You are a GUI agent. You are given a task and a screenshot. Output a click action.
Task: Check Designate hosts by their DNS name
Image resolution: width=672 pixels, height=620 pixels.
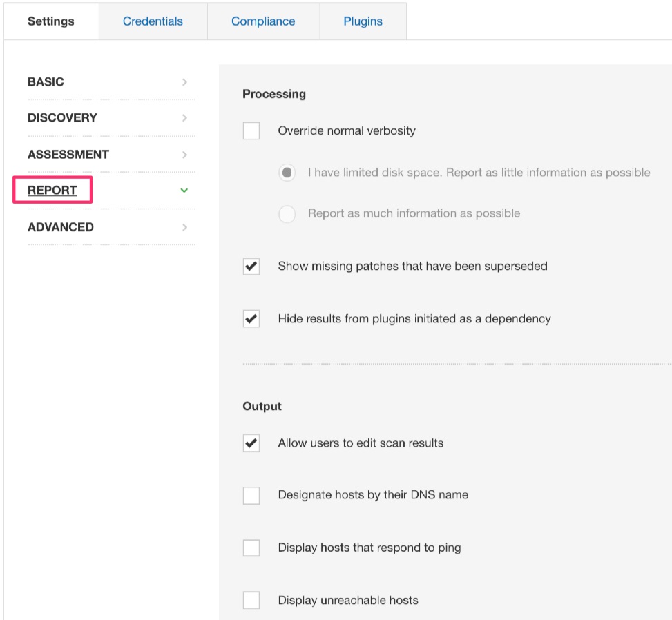[251, 495]
